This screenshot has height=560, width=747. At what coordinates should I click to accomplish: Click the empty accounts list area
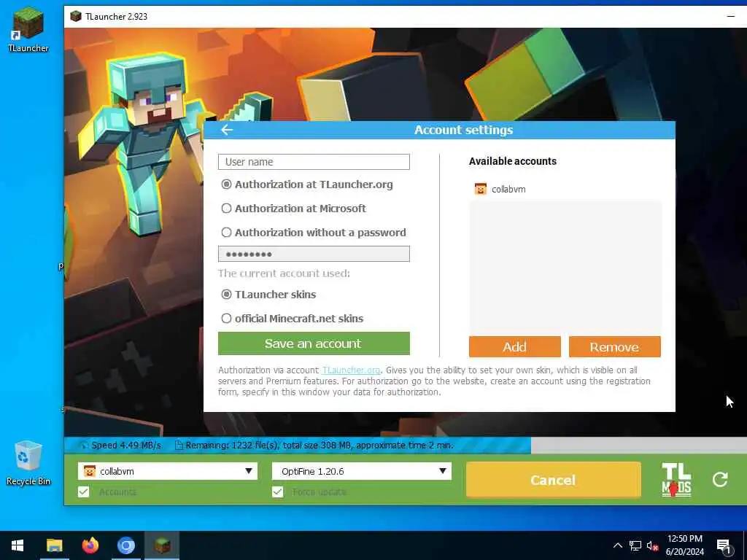click(x=565, y=268)
